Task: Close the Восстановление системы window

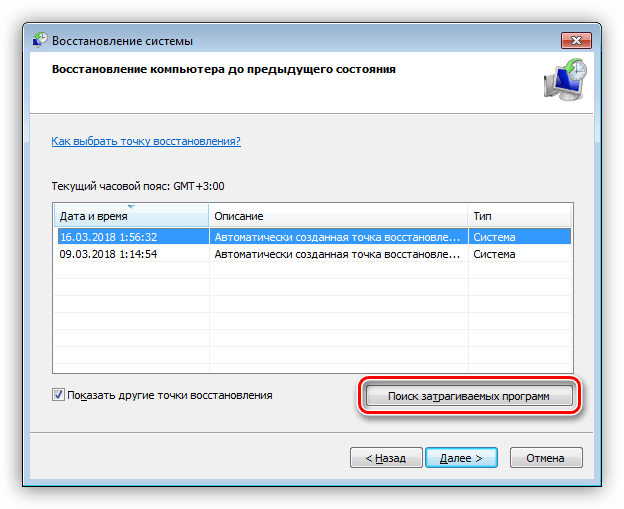Action: [576, 41]
